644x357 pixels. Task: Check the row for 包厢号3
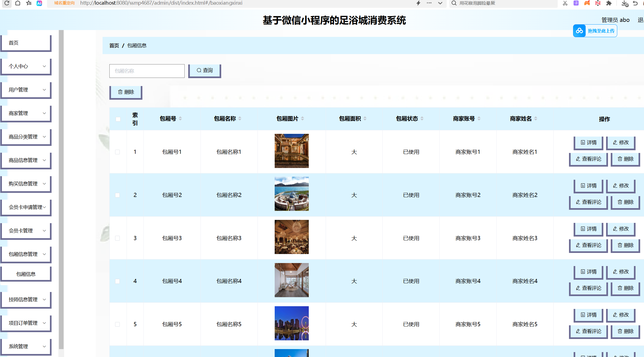(118, 238)
